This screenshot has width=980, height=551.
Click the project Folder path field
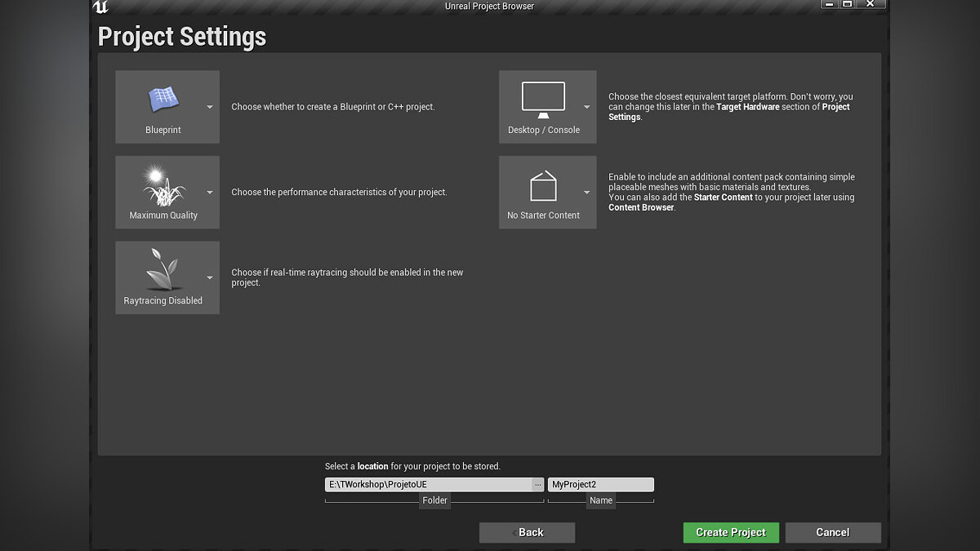coord(428,485)
